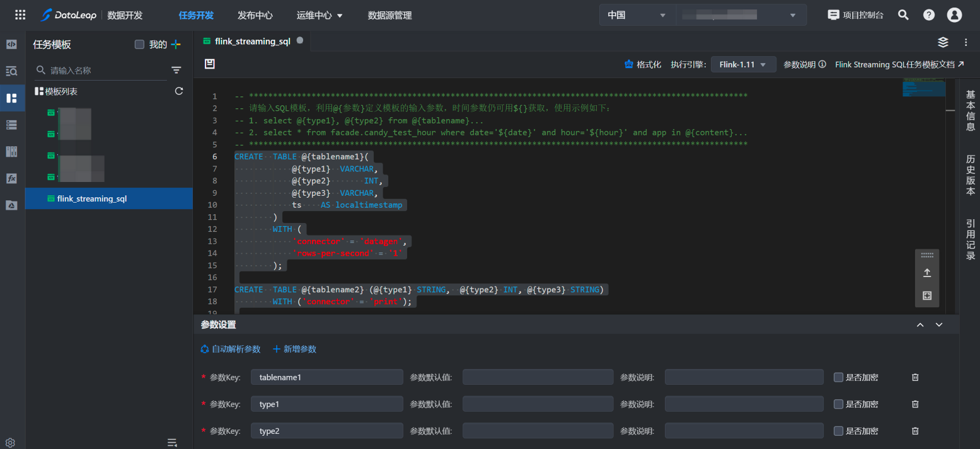The width and height of the screenshot is (980, 449).
Task: Click 自动解析参数 button
Action: (230, 349)
